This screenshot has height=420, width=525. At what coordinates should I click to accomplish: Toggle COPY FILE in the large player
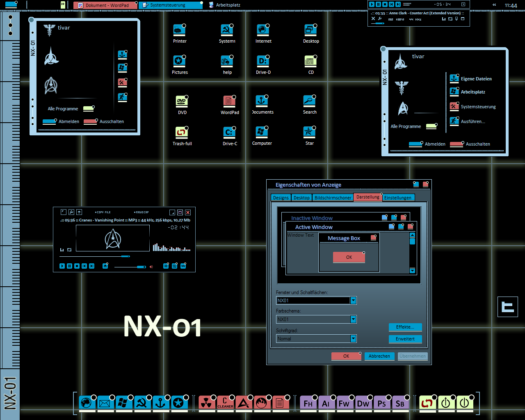[x=103, y=212]
